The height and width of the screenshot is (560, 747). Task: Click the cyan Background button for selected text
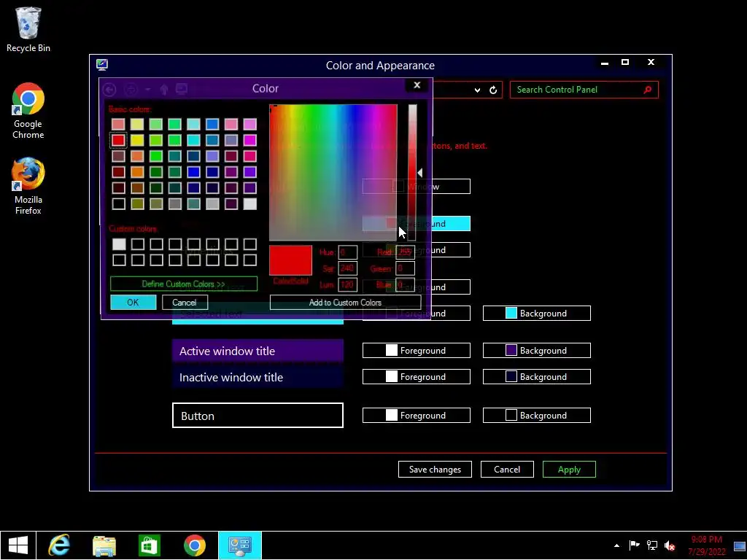(x=536, y=314)
